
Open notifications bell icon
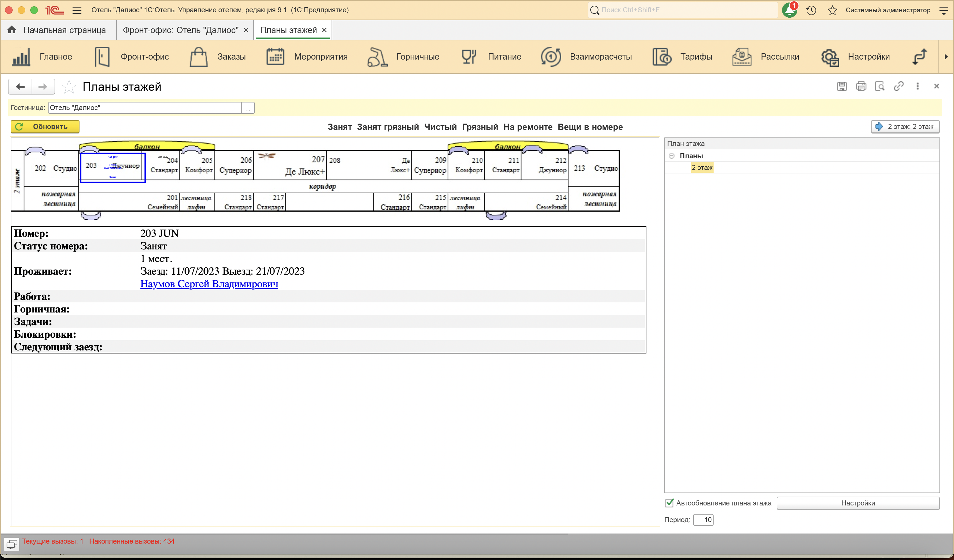click(x=789, y=10)
